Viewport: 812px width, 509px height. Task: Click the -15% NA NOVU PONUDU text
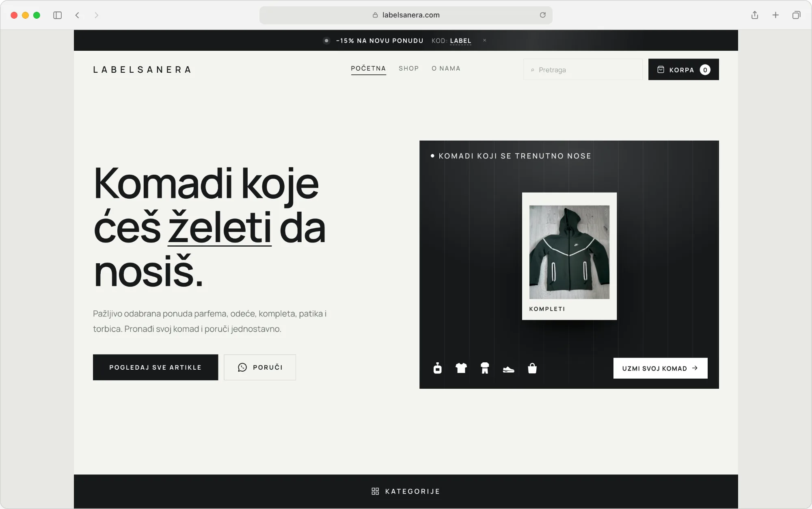coord(380,41)
